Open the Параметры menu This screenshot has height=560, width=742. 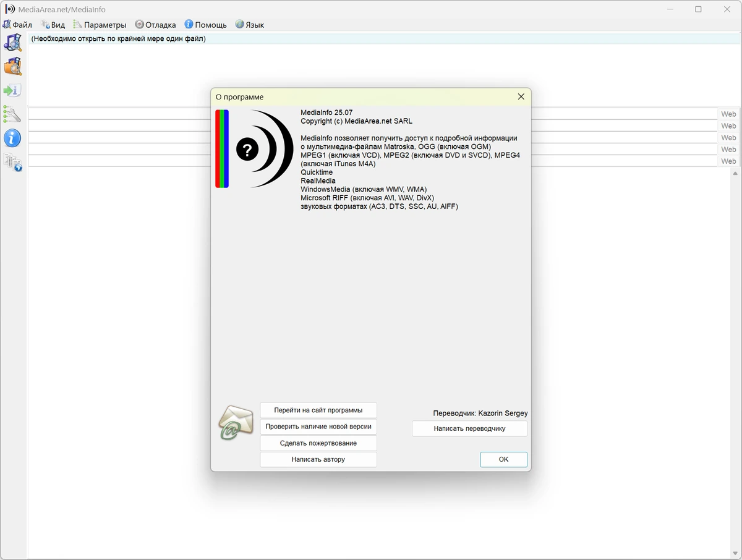pyautogui.click(x=100, y=25)
